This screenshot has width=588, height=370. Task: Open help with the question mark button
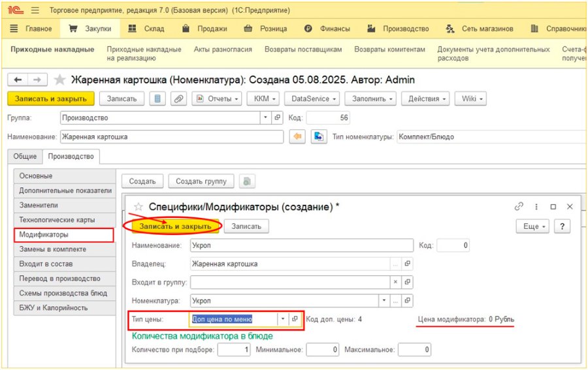[x=562, y=226]
